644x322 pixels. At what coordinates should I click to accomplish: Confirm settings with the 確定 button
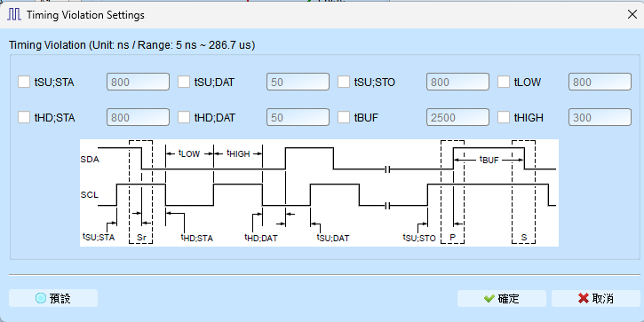point(502,298)
